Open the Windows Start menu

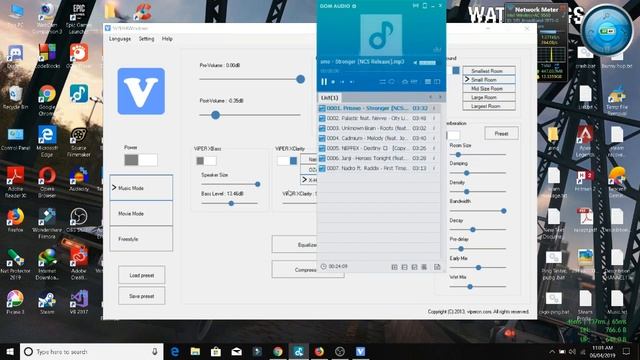click(x=10, y=351)
